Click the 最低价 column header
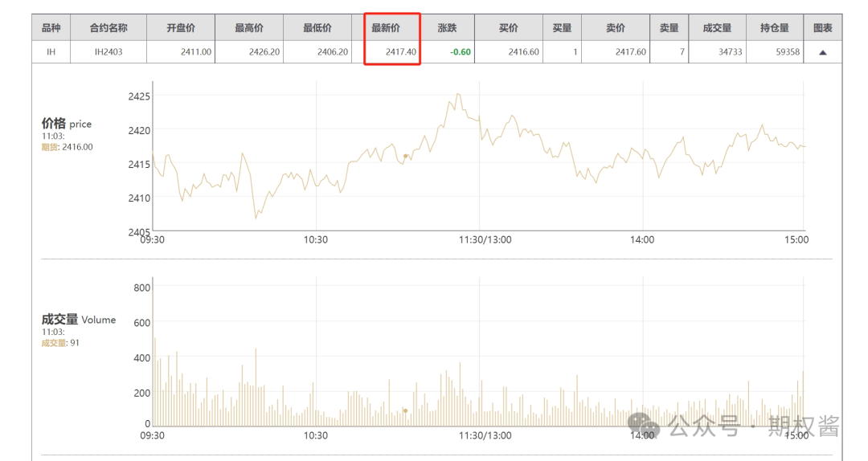 pyautogui.click(x=317, y=27)
